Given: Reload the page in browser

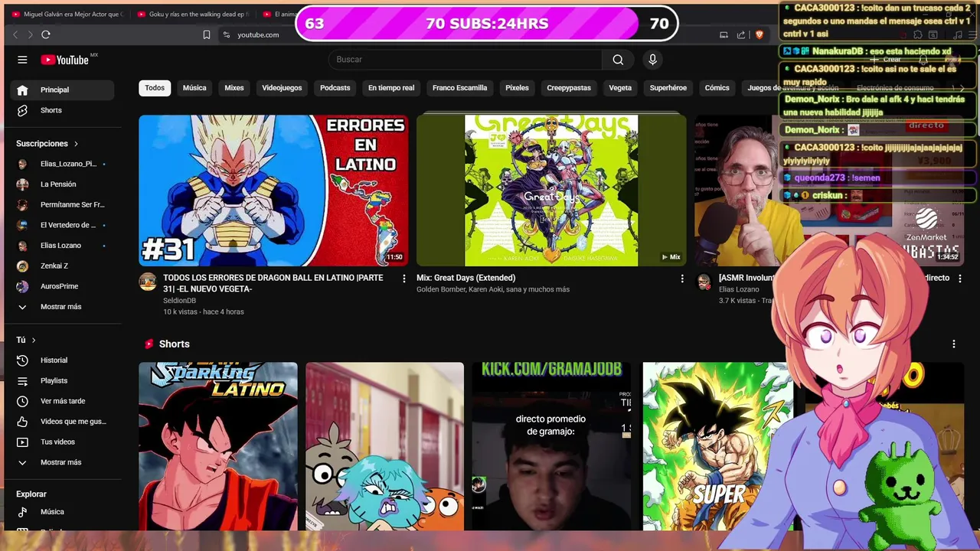Looking at the screenshot, I should [x=46, y=34].
